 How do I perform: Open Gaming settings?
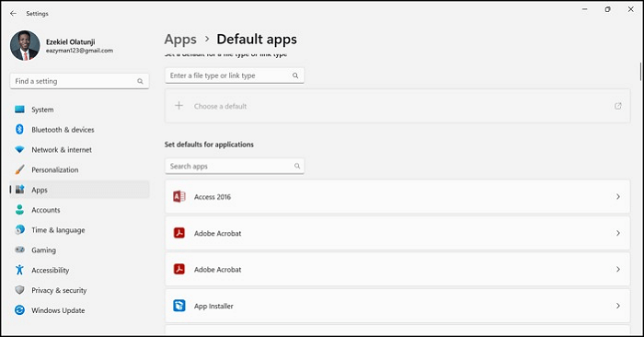(79, 250)
